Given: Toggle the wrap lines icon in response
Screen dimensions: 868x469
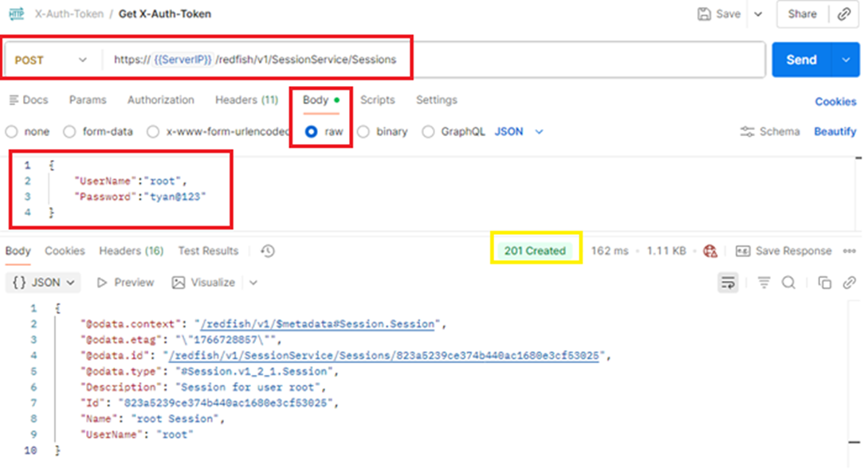Looking at the screenshot, I should tap(727, 283).
